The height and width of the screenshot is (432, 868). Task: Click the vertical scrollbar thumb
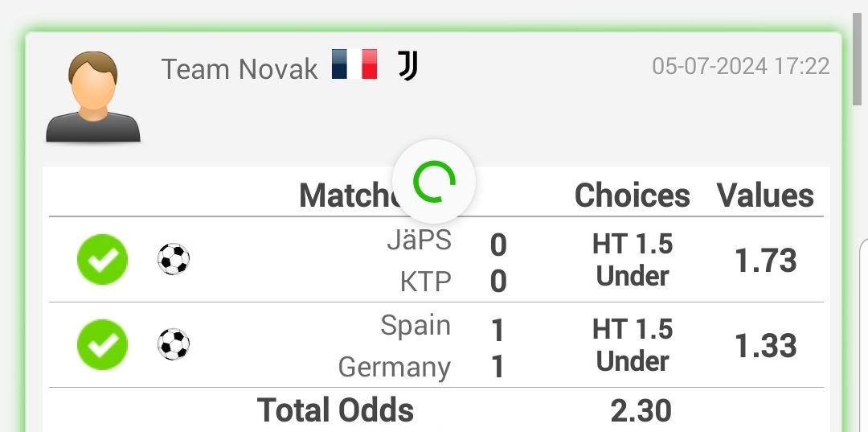click(x=857, y=60)
